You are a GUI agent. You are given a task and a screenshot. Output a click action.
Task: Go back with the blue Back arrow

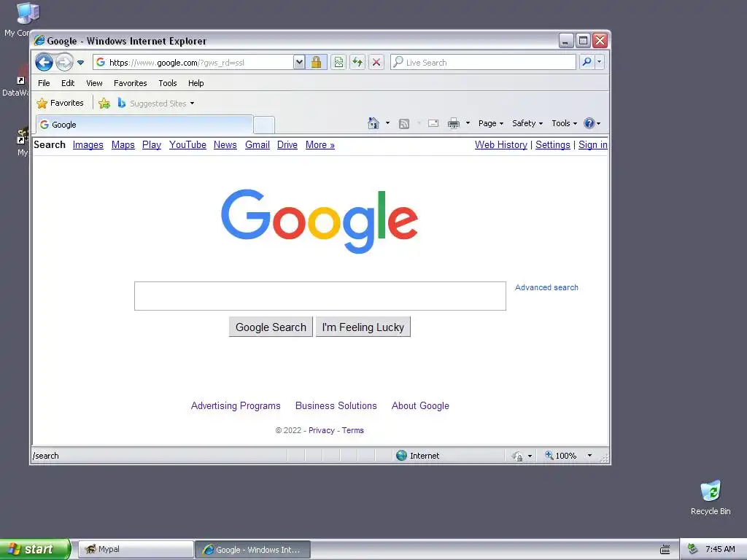click(44, 62)
